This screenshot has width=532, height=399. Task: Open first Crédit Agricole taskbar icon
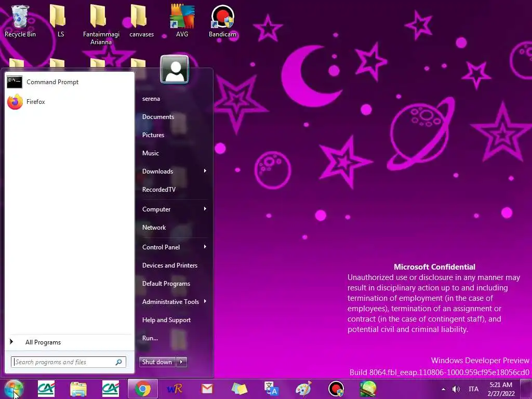(46, 389)
